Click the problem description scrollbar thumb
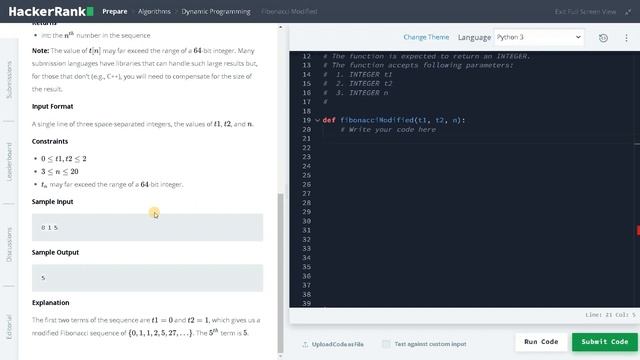The image size is (640, 360). tap(280, 273)
